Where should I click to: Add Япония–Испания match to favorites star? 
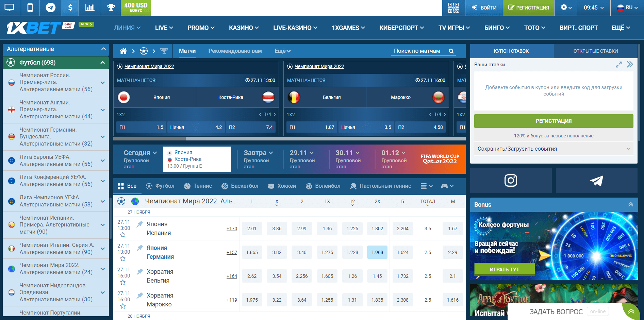coord(123,235)
